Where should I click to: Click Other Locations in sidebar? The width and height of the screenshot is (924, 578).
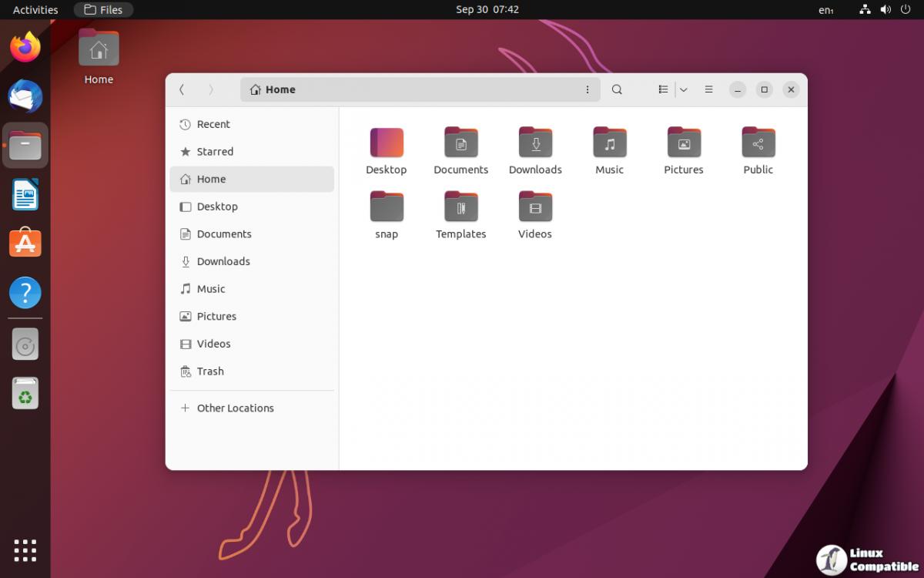(x=235, y=408)
